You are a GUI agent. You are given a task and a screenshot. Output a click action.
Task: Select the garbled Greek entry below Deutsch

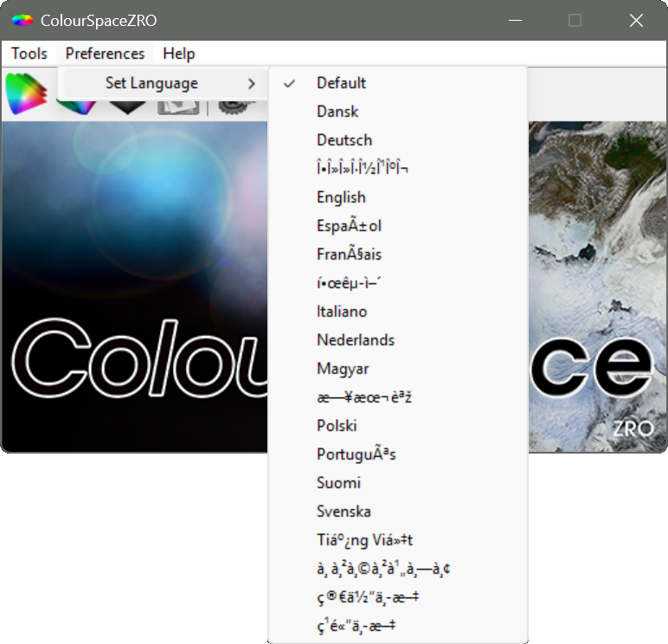pos(398,169)
